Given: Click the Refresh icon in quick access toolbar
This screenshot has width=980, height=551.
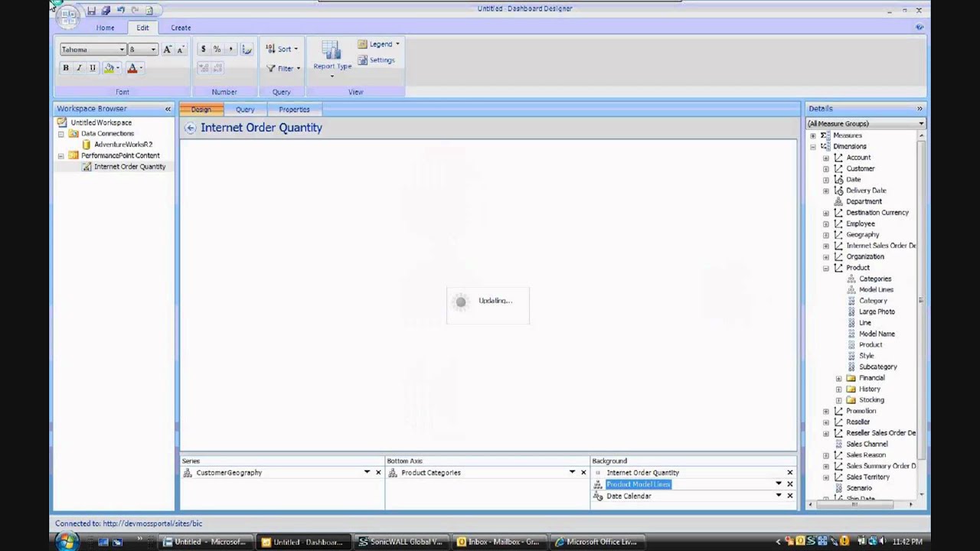Looking at the screenshot, I should click(x=149, y=10).
